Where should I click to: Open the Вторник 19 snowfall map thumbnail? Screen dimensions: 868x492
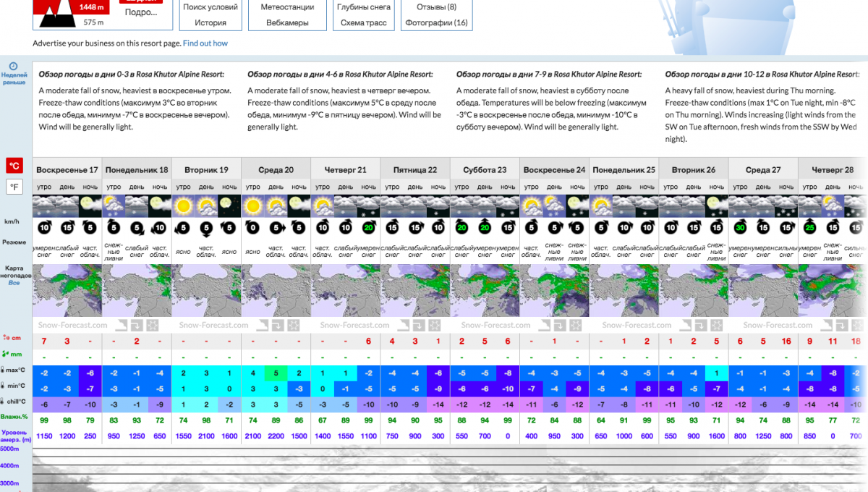(207, 291)
